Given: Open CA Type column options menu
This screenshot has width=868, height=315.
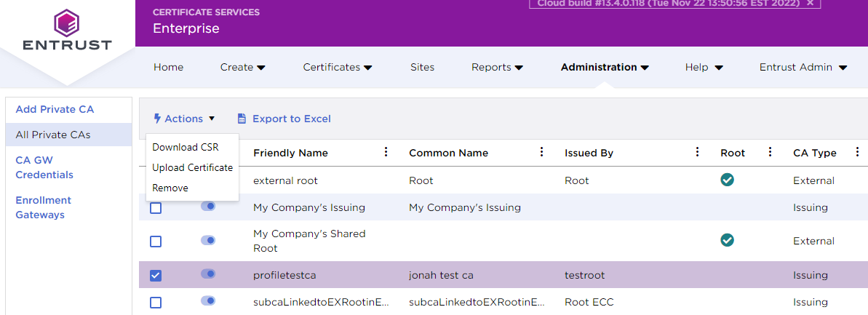Looking at the screenshot, I should (858, 152).
